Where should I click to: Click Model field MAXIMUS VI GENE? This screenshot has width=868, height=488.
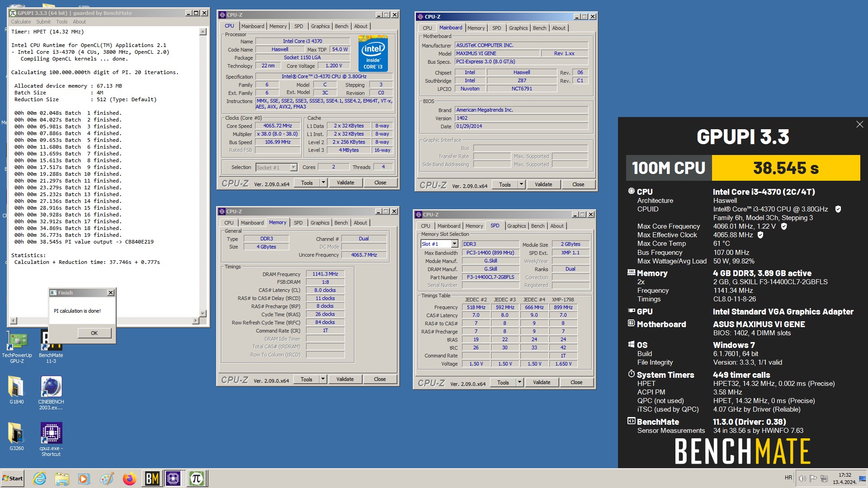coord(497,53)
